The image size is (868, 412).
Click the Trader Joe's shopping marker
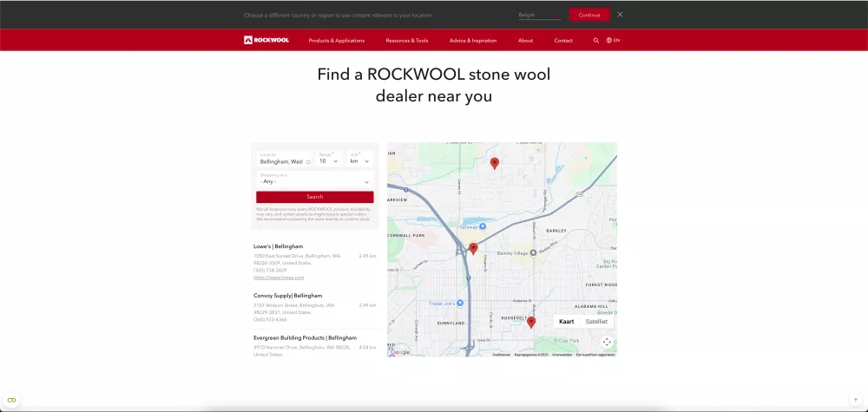(460, 303)
